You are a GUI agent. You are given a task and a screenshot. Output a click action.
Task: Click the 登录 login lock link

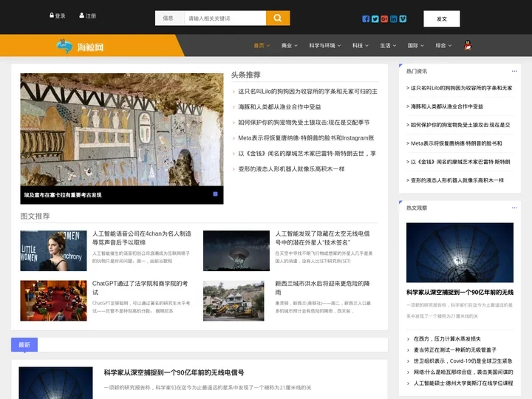tap(58, 16)
